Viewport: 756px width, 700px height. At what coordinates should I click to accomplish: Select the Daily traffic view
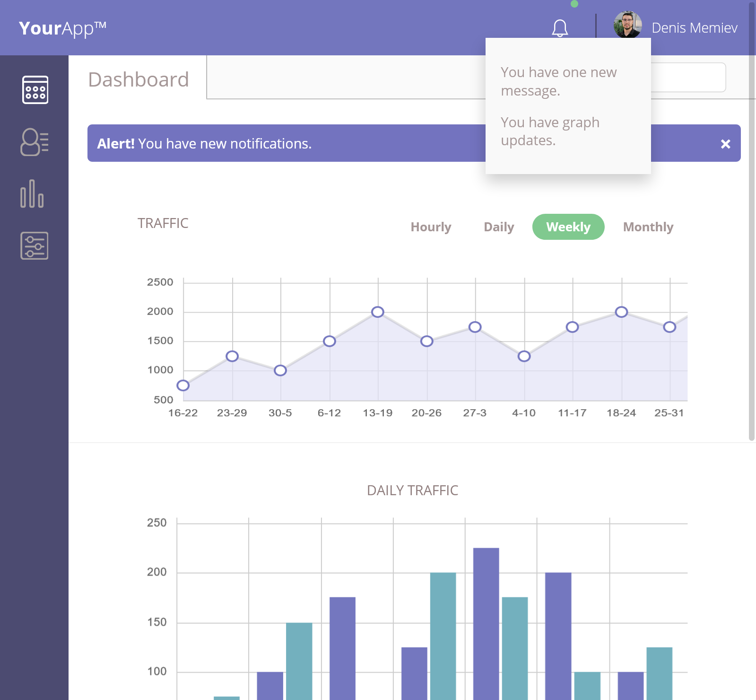point(499,227)
